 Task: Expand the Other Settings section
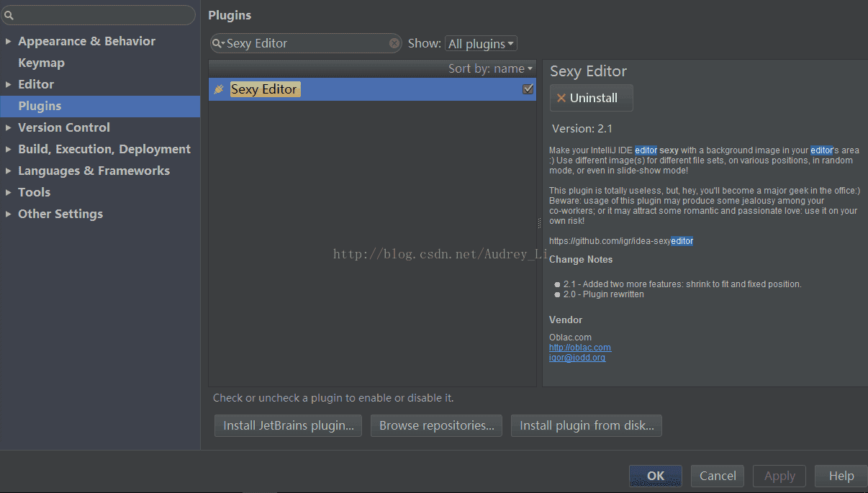point(8,214)
